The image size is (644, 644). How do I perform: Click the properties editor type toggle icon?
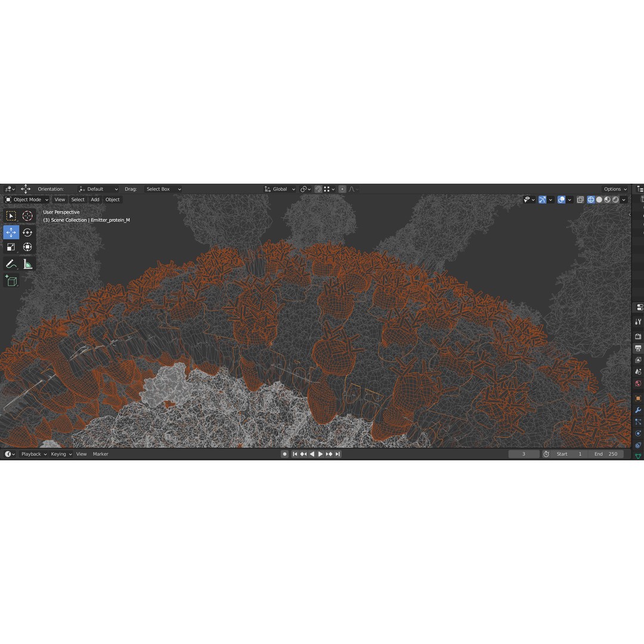click(x=639, y=307)
